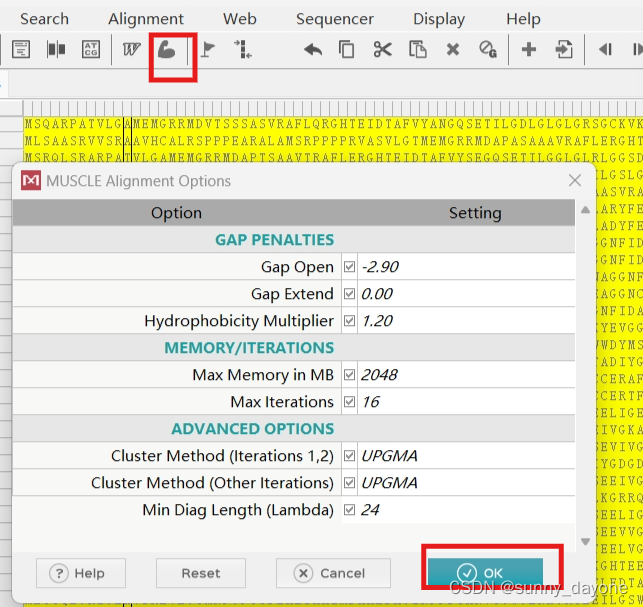Open the Web menu
The height and width of the screenshot is (607, 643).
(x=239, y=19)
